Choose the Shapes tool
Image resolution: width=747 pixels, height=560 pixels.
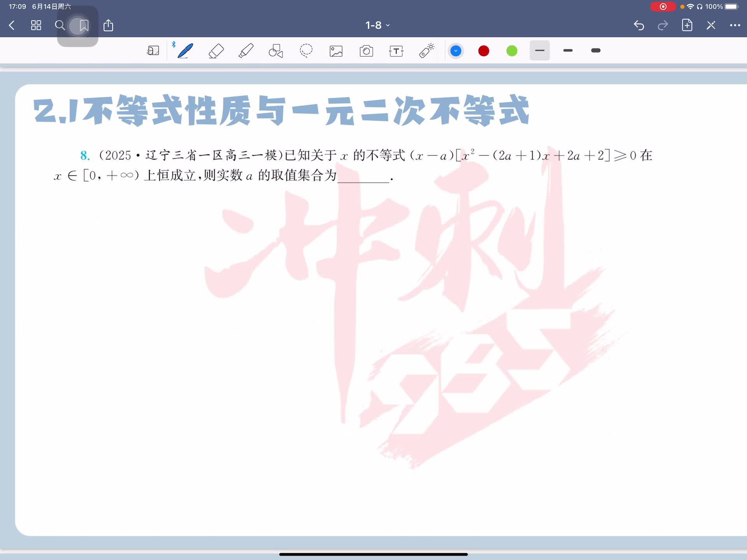tap(276, 51)
